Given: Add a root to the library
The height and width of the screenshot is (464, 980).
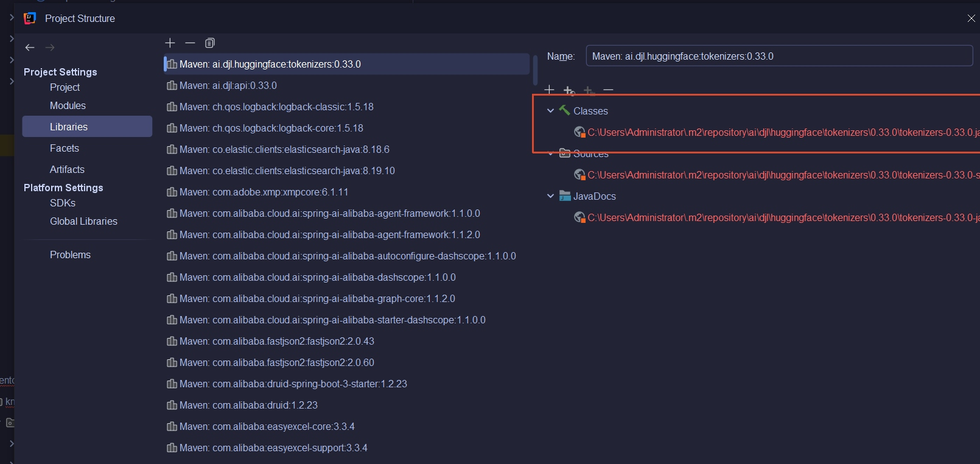Looking at the screenshot, I should click(549, 90).
